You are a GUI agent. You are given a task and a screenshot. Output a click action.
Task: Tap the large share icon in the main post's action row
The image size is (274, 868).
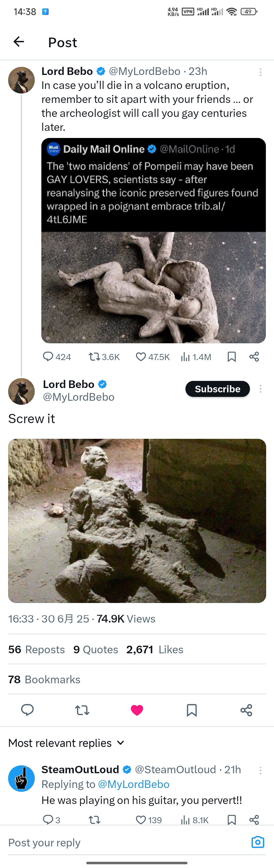click(x=246, y=710)
